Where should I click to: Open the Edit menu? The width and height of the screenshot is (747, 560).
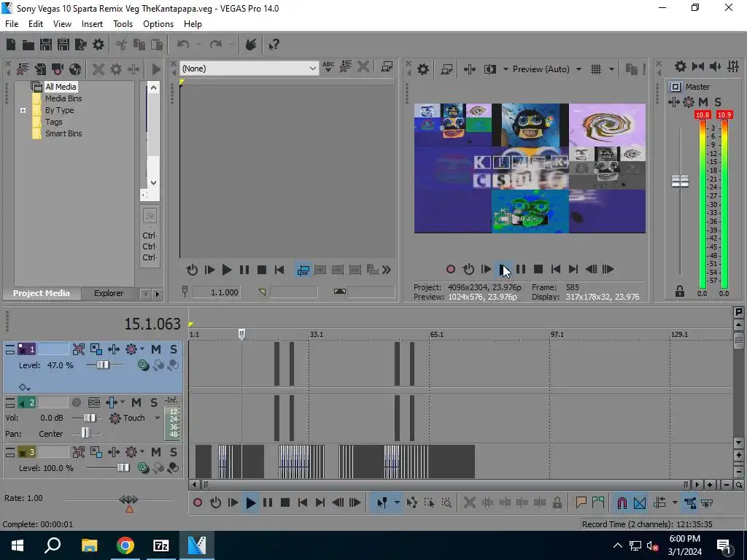[36, 24]
